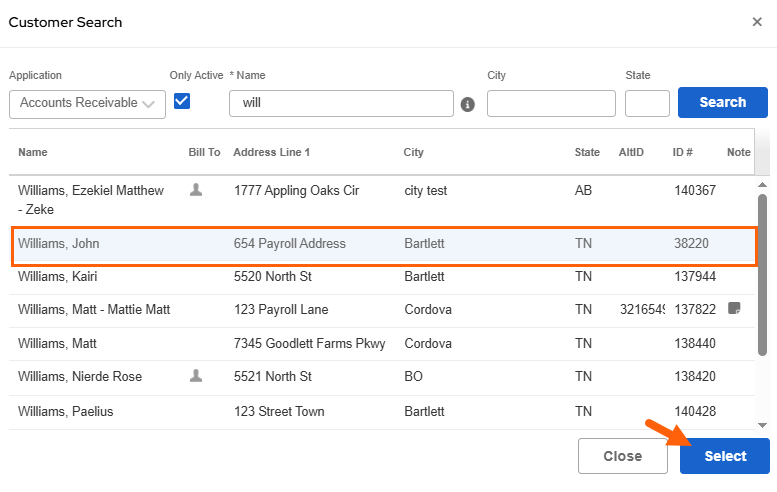
Task: Click Bill To person icon for Nierde Rose
Action: pyautogui.click(x=196, y=376)
